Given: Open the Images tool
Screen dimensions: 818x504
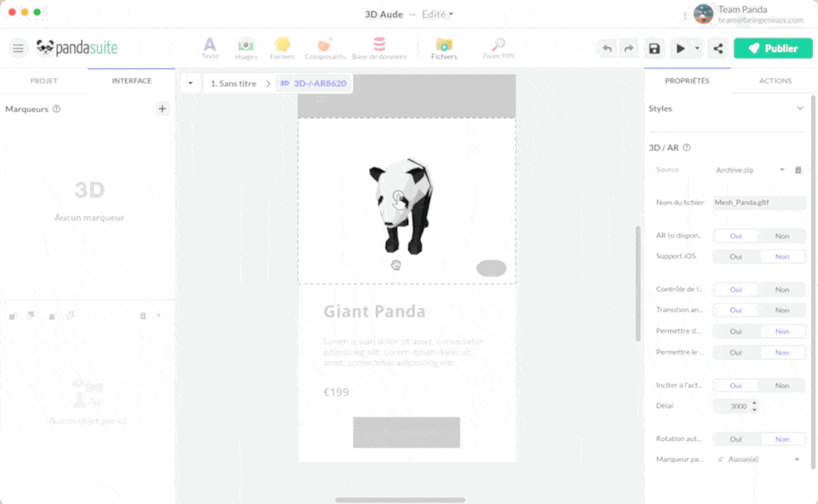Looking at the screenshot, I should [x=245, y=48].
